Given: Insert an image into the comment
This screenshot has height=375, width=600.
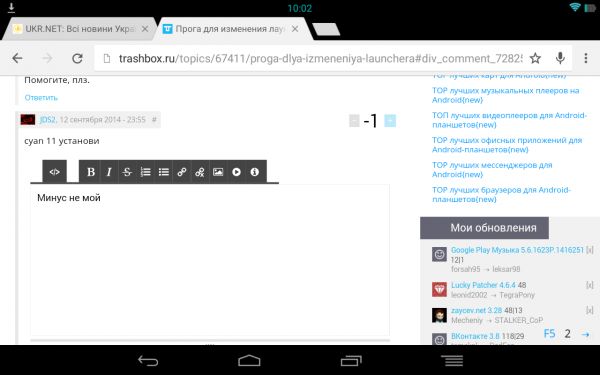Looking at the screenshot, I should click(x=218, y=172).
